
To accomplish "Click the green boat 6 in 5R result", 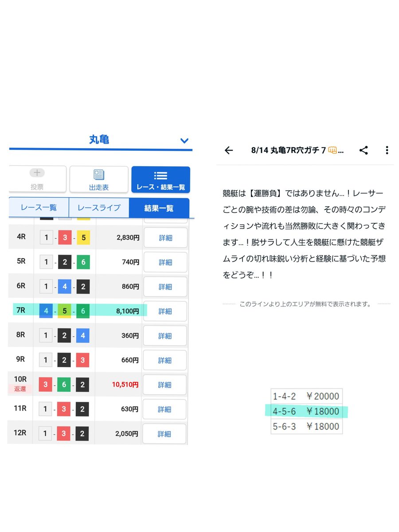I will (83, 262).
